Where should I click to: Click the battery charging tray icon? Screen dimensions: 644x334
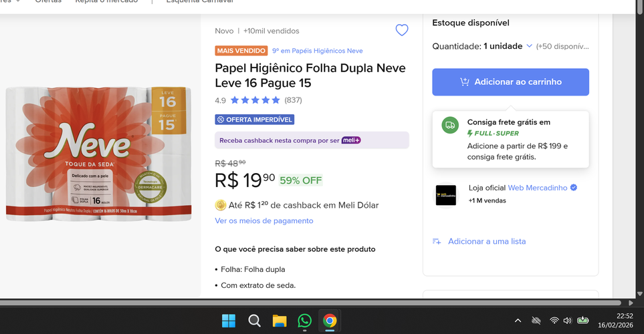(582, 320)
